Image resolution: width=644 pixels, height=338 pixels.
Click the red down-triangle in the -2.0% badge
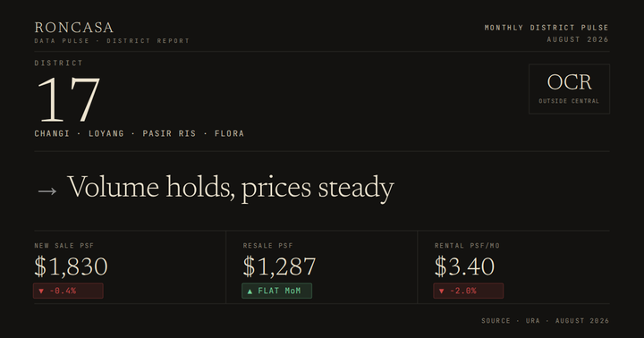click(442, 292)
